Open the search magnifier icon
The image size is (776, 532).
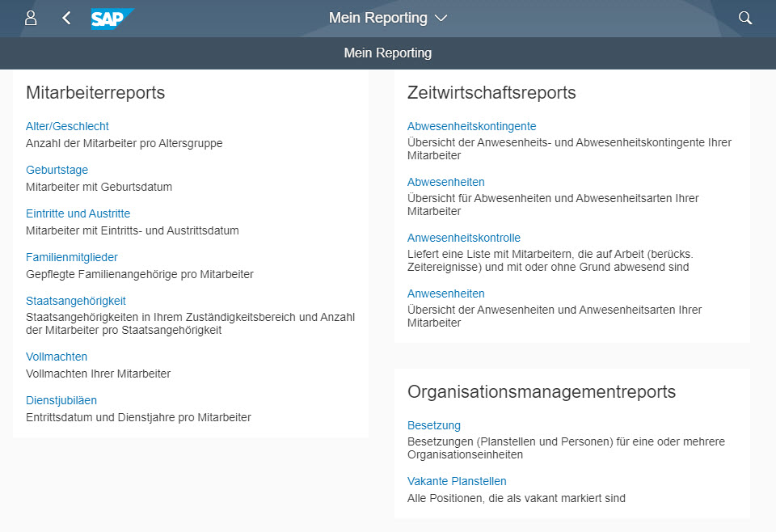744,19
